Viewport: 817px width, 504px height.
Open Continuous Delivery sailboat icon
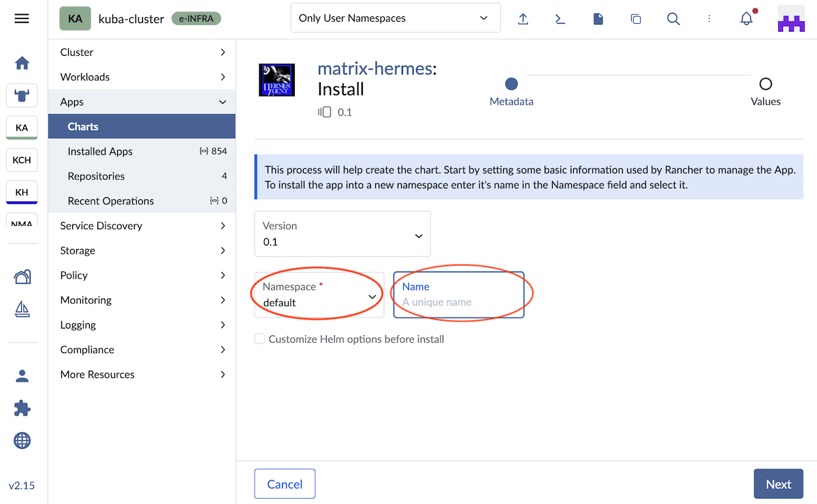(x=22, y=309)
